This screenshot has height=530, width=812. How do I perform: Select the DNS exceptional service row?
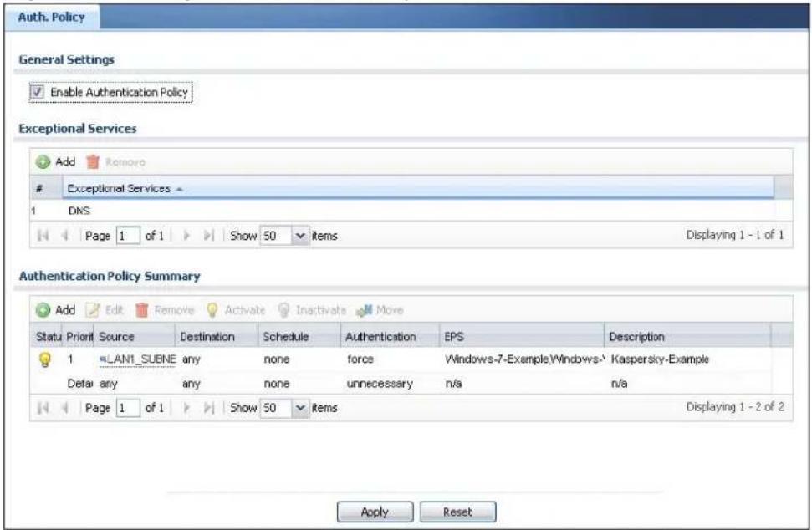[411, 211]
